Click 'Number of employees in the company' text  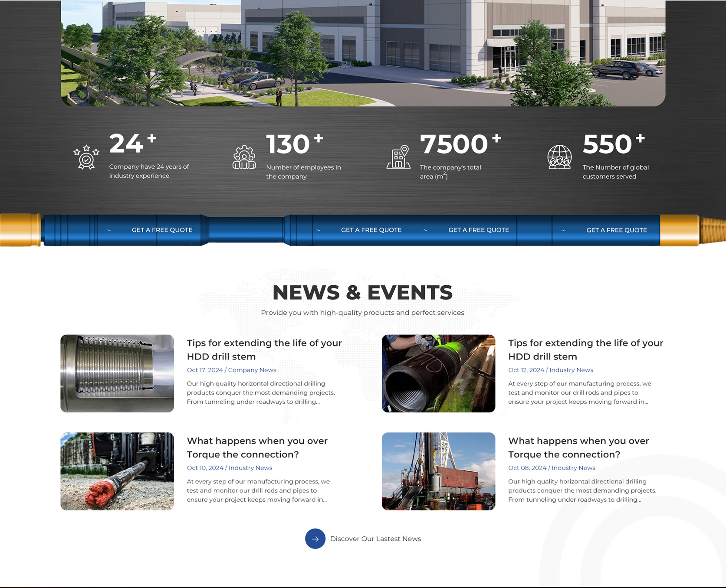coord(303,172)
